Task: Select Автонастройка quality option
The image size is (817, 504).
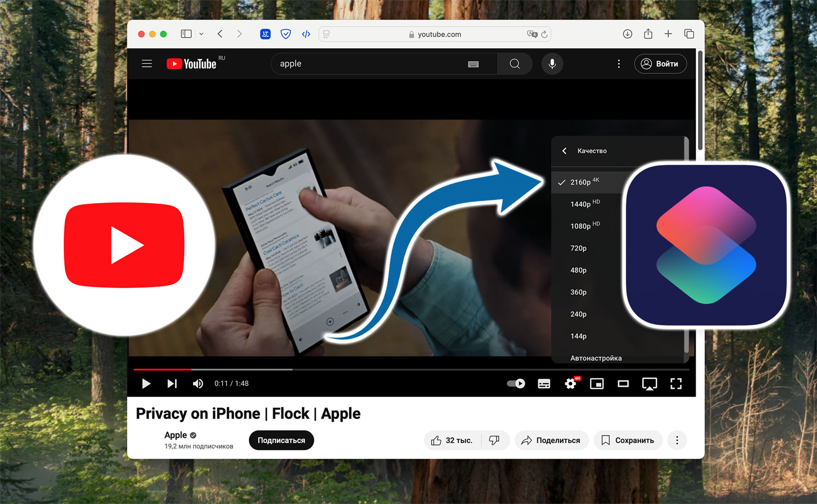Action: (596, 358)
